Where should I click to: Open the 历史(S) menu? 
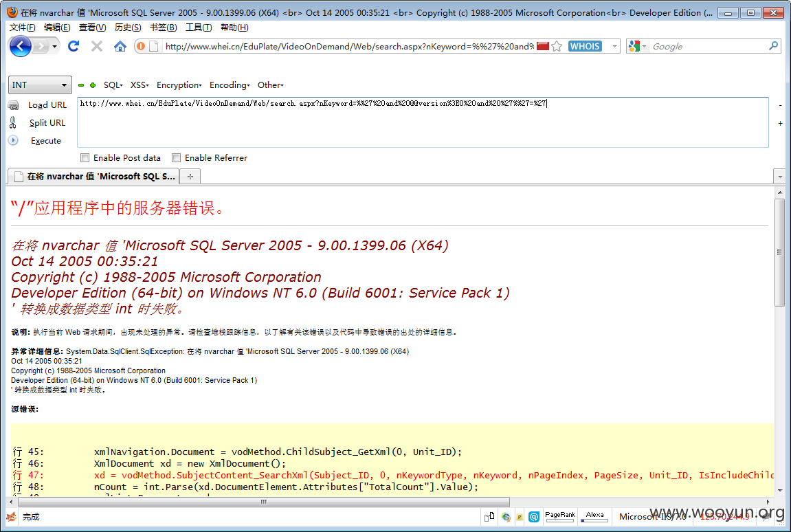pyautogui.click(x=128, y=27)
